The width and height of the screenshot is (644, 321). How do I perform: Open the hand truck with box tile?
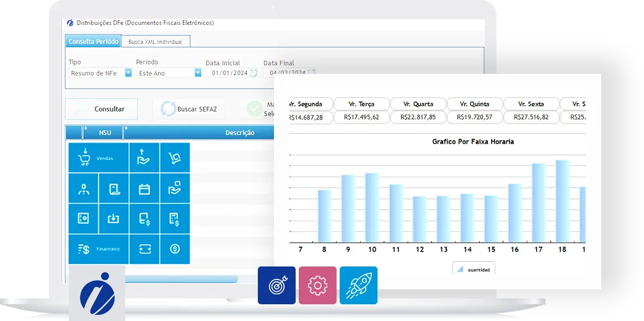[175, 157]
